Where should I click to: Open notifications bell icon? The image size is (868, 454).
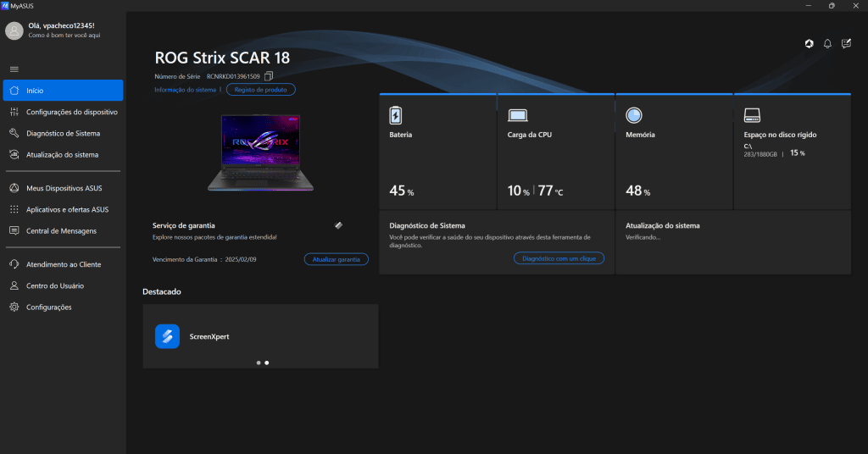pyautogui.click(x=827, y=44)
